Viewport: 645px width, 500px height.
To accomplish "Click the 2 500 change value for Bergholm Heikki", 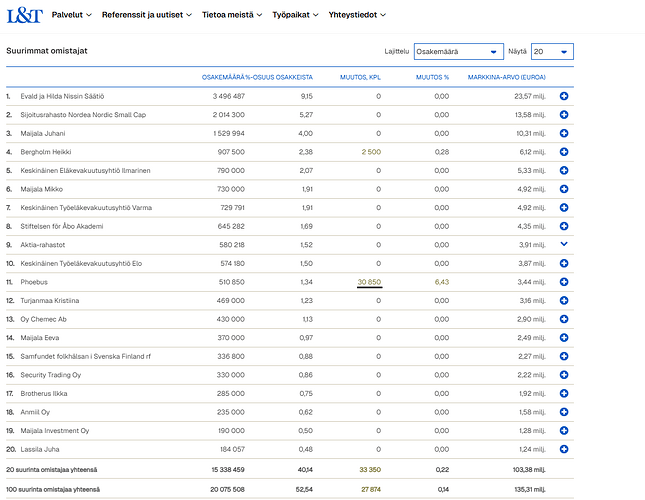I will 371,152.
